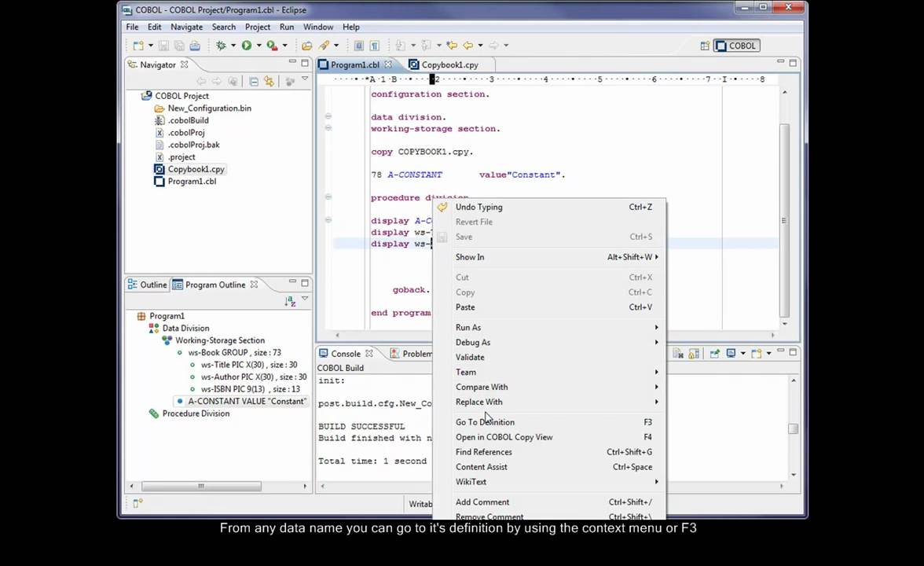924x566 pixels.
Task: Toggle the Show Whitespace Characters pilcrow icon
Action: [374, 46]
